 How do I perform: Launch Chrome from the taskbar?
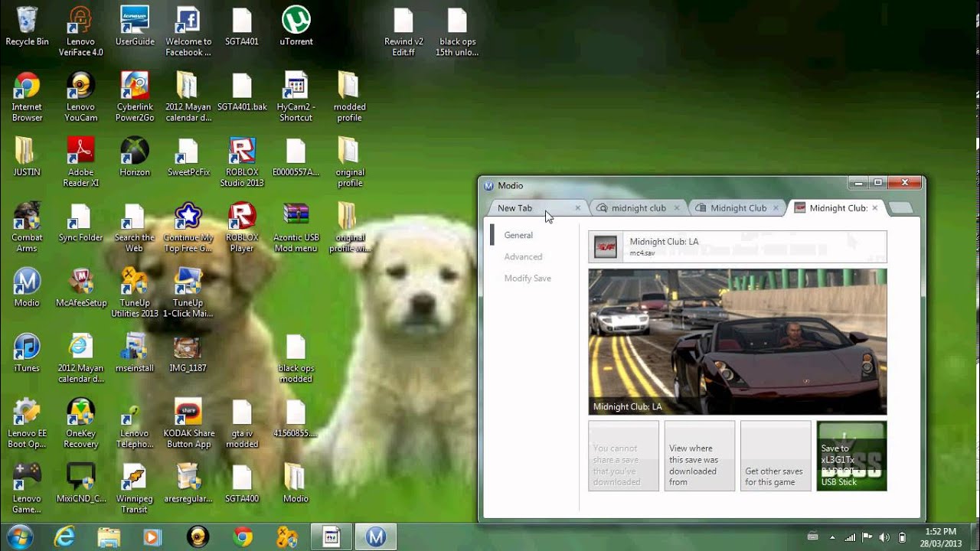[x=243, y=537]
